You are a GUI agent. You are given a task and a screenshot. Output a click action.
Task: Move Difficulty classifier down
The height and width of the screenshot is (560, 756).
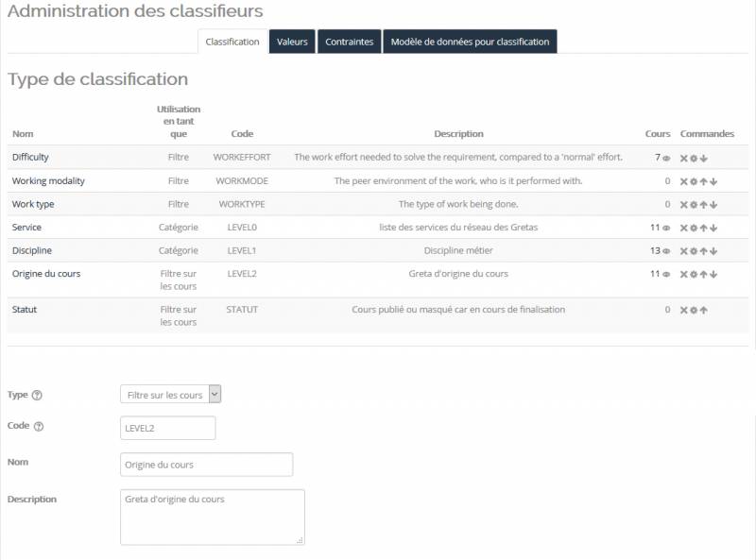point(704,158)
